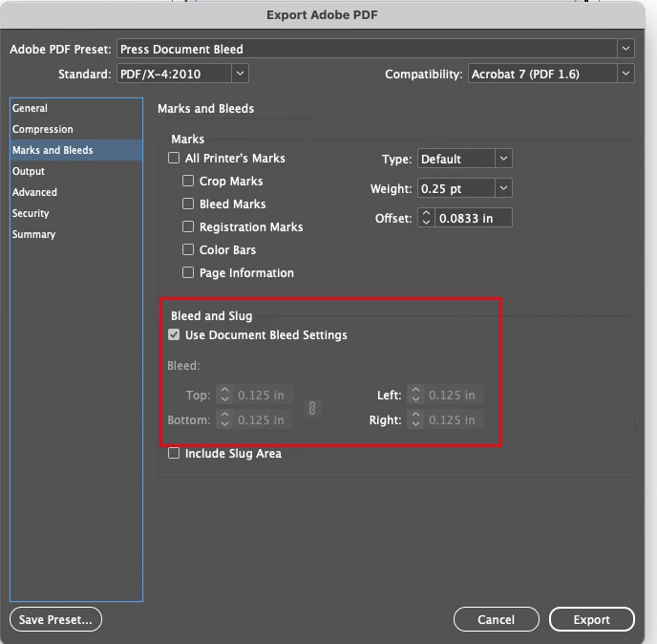Click the Top bleed value field
This screenshot has height=644, width=657.
tap(263, 395)
